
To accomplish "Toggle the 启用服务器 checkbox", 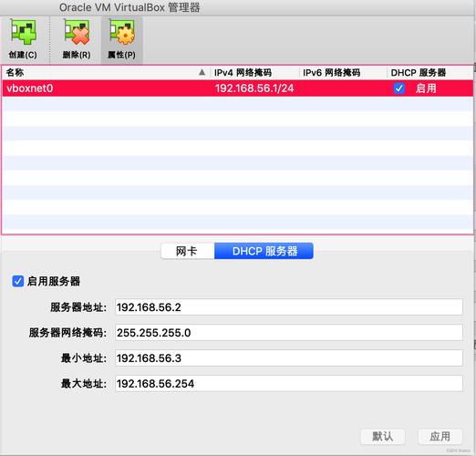I will tap(17, 281).
